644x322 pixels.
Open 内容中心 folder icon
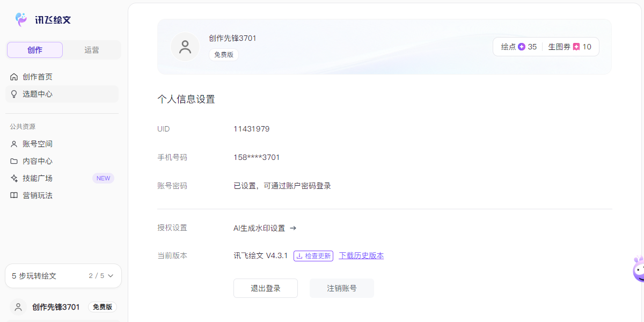pos(14,161)
